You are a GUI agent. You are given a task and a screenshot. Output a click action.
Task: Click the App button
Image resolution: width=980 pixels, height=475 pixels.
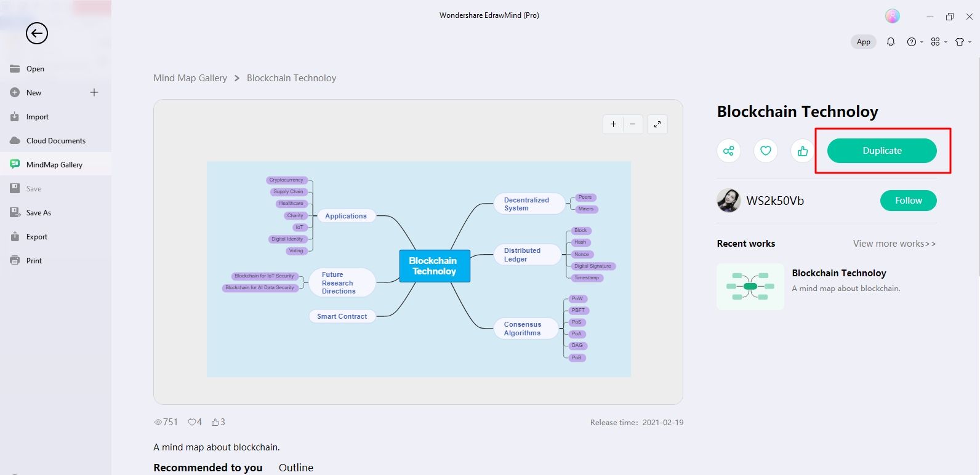click(x=864, y=42)
